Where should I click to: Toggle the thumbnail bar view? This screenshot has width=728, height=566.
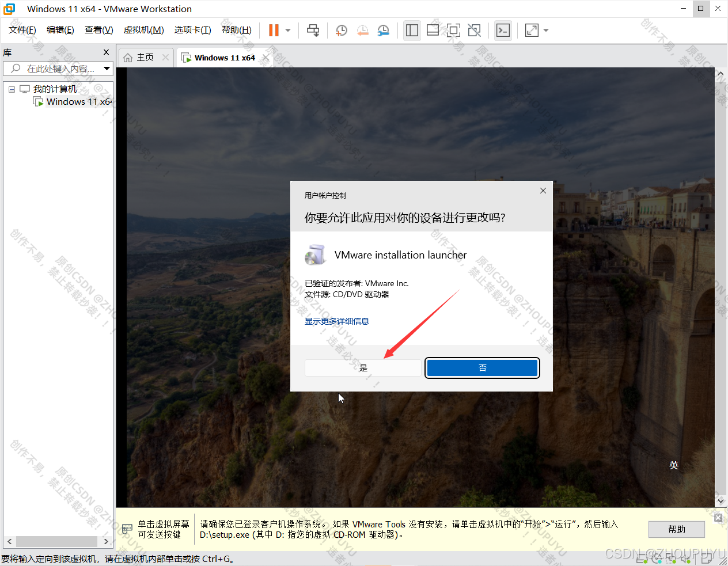(x=433, y=30)
